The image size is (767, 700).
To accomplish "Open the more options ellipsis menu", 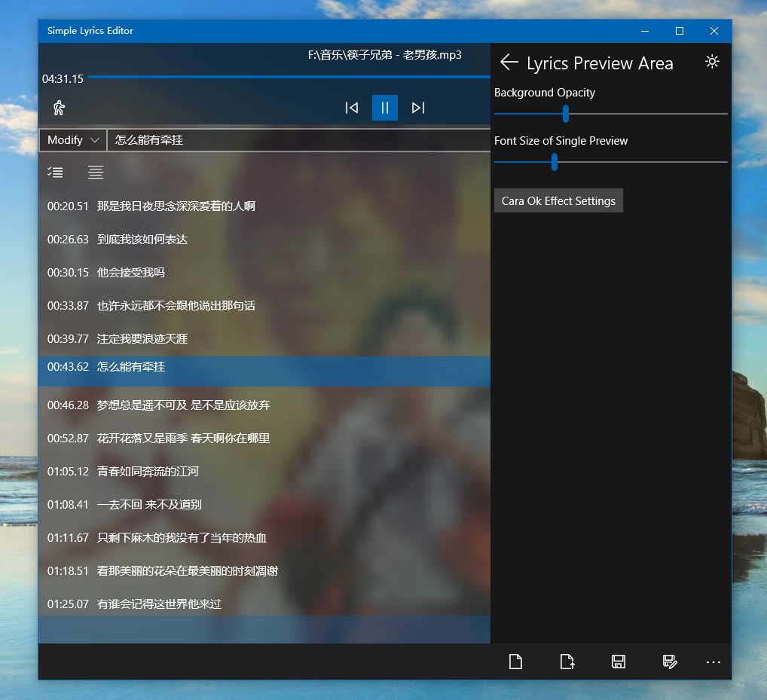I will (714, 662).
